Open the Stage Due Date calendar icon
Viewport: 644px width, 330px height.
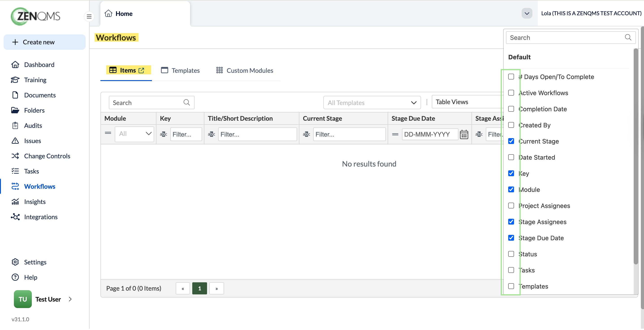[x=464, y=135]
